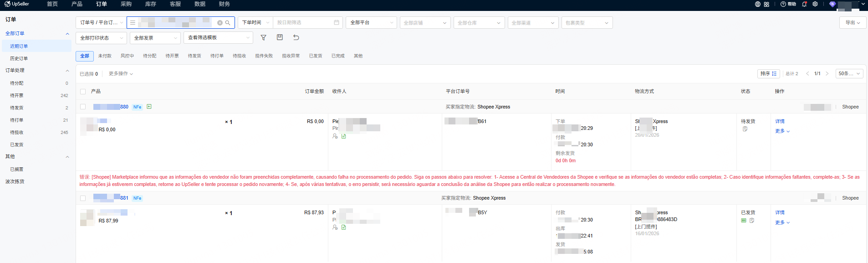The height and width of the screenshot is (263, 868).
Task: Click the 排序 sort button
Action: pyautogui.click(x=768, y=73)
